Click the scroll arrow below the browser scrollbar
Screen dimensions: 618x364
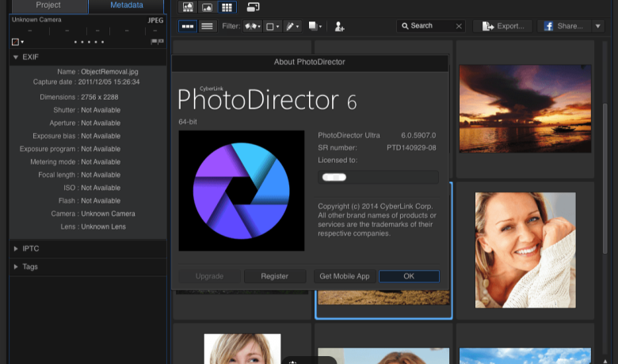click(x=605, y=361)
